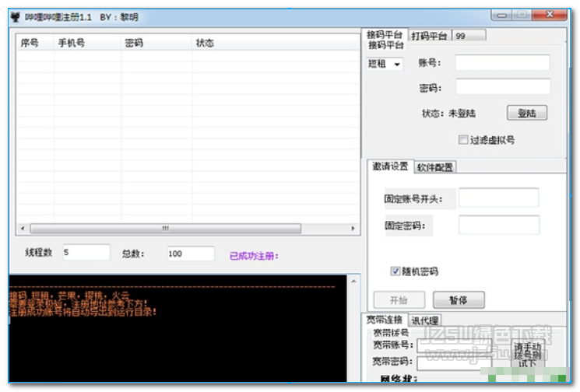Click the 总数 input field

[191, 254]
